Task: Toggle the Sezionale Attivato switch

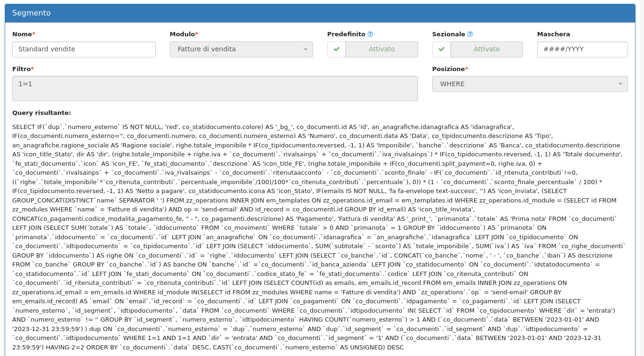Action: [x=486, y=49]
